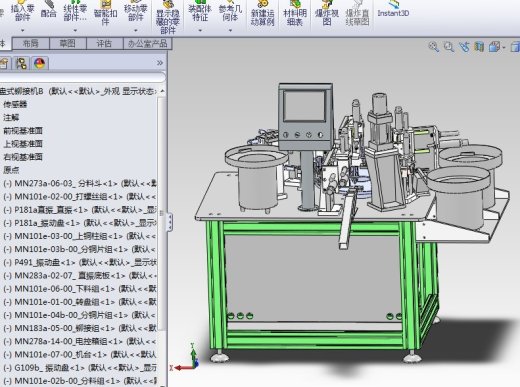Switch to the 草图 tab
Viewport: 520px width, 387px height.
click(68, 44)
